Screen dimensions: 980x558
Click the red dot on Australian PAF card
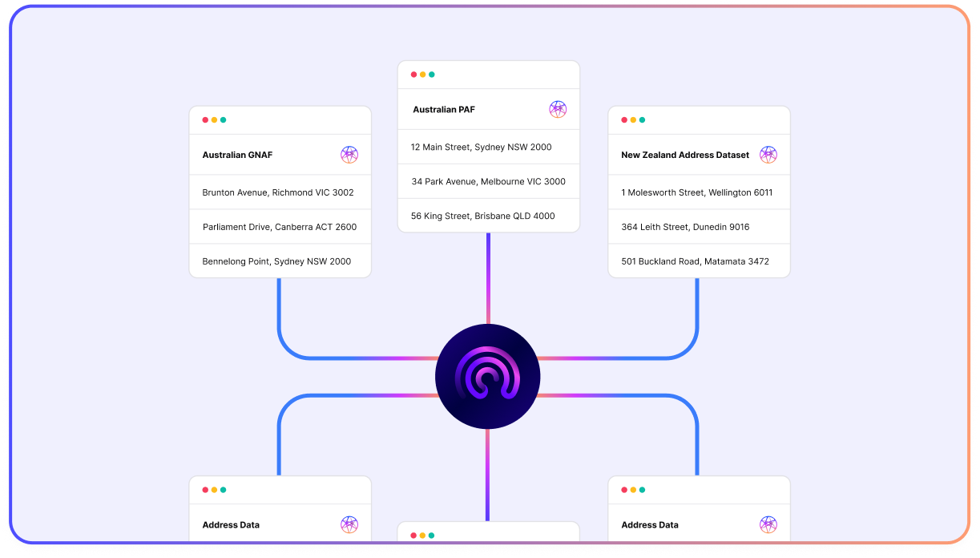[x=413, y=75]
